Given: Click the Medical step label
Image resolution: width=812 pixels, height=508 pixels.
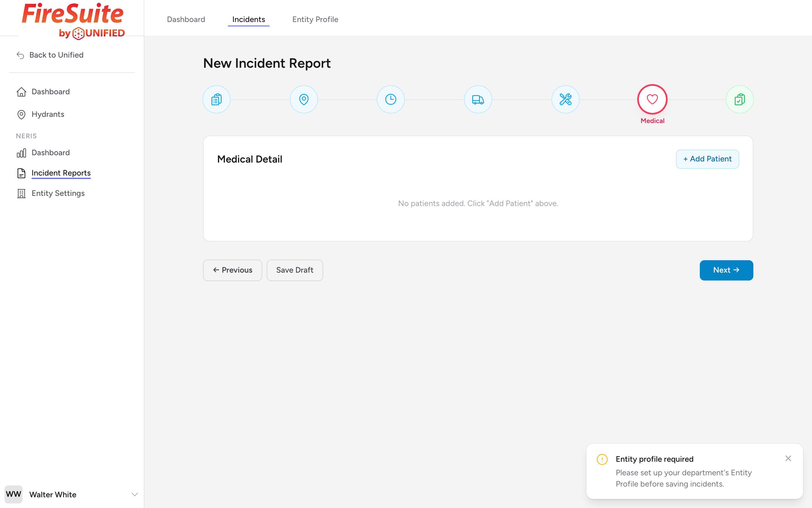Looking at the screenshot, I should click(652, 121).
